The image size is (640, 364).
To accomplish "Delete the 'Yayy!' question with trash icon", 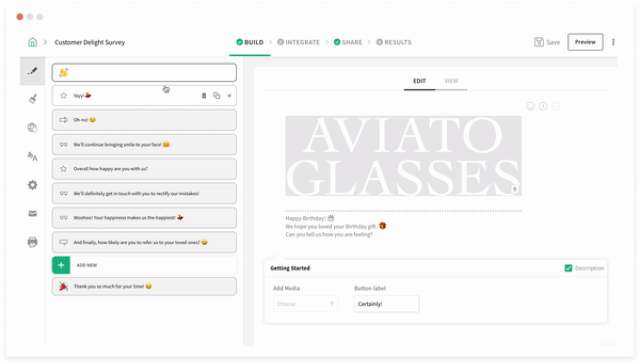I will point(204,96).
